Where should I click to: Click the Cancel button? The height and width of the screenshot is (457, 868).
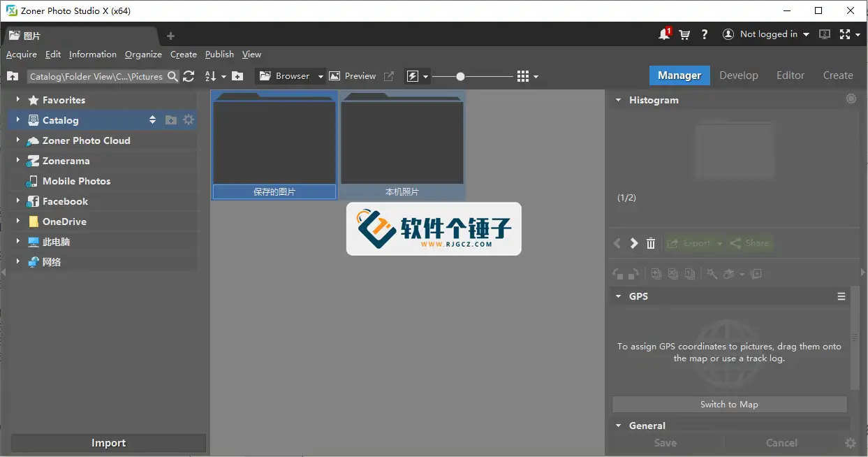pyautogui.click(x=781, y=443)
